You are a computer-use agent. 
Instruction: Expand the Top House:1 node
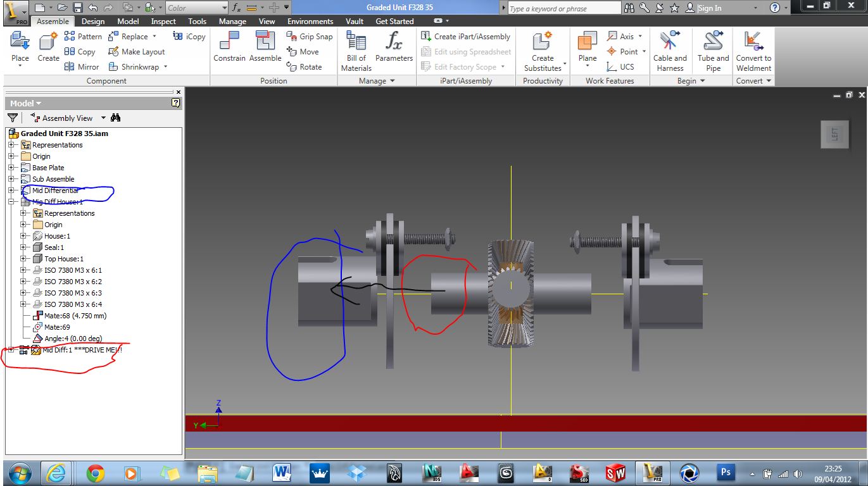(23, 259)
